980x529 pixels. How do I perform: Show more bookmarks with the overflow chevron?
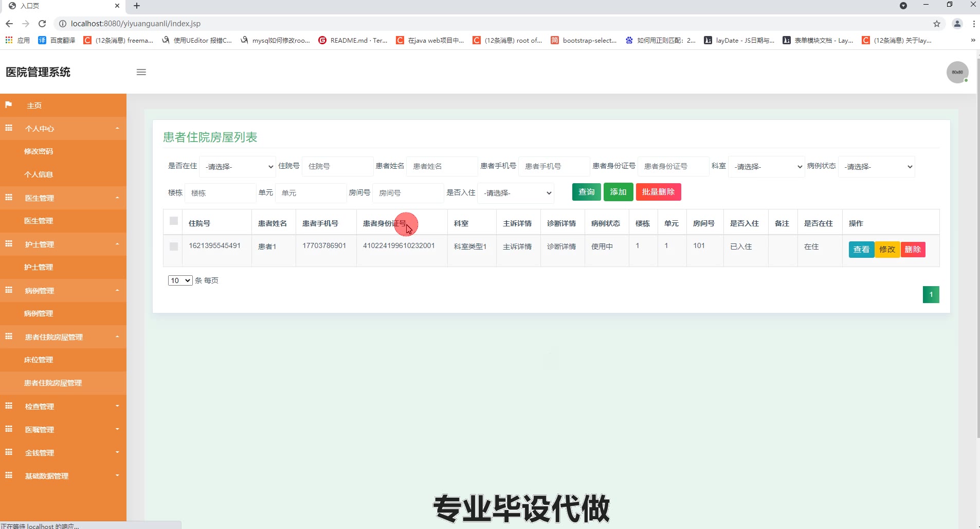tap(973, 40)
